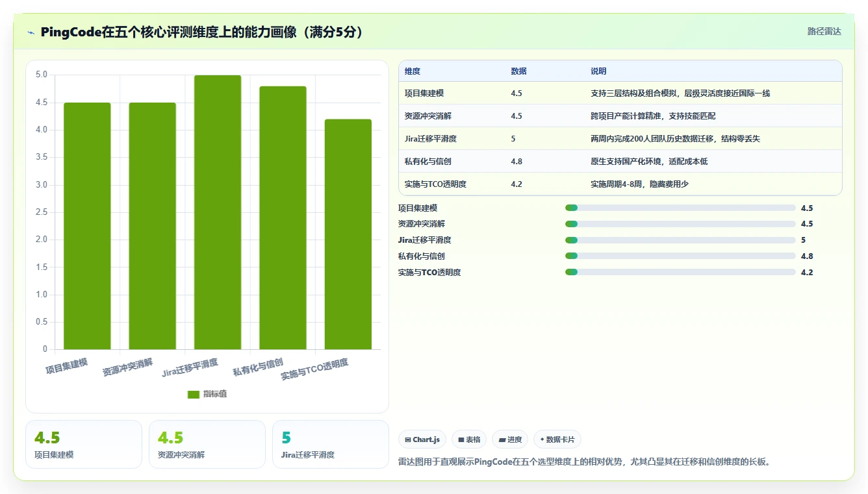The width and height of the screenshot is (868, 494).
Task: Click the 维度 column header
Action: 413,71
